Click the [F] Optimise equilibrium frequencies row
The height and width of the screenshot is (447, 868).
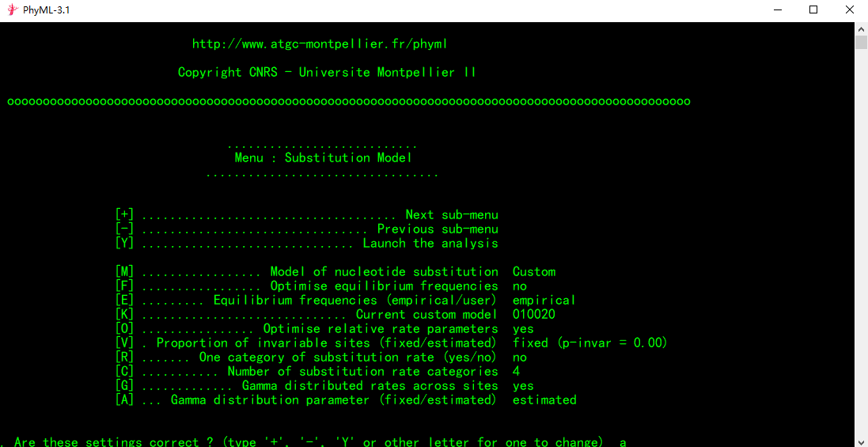pyautogui.click(x=321, y=286)
